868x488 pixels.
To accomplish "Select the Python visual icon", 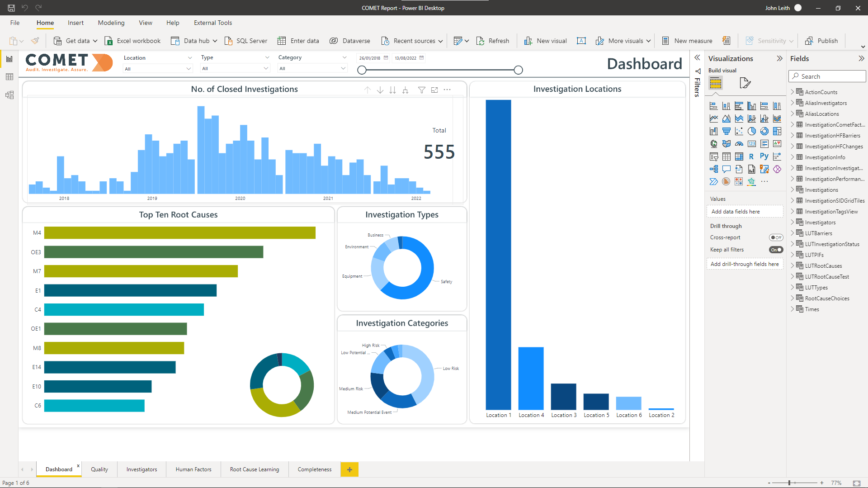I will coord(764,156).
